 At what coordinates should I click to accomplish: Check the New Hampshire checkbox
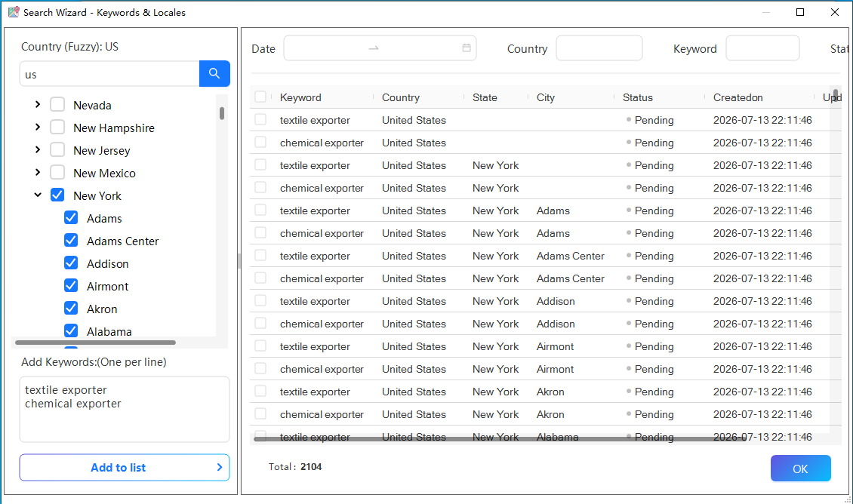click(x=57, y=128)
